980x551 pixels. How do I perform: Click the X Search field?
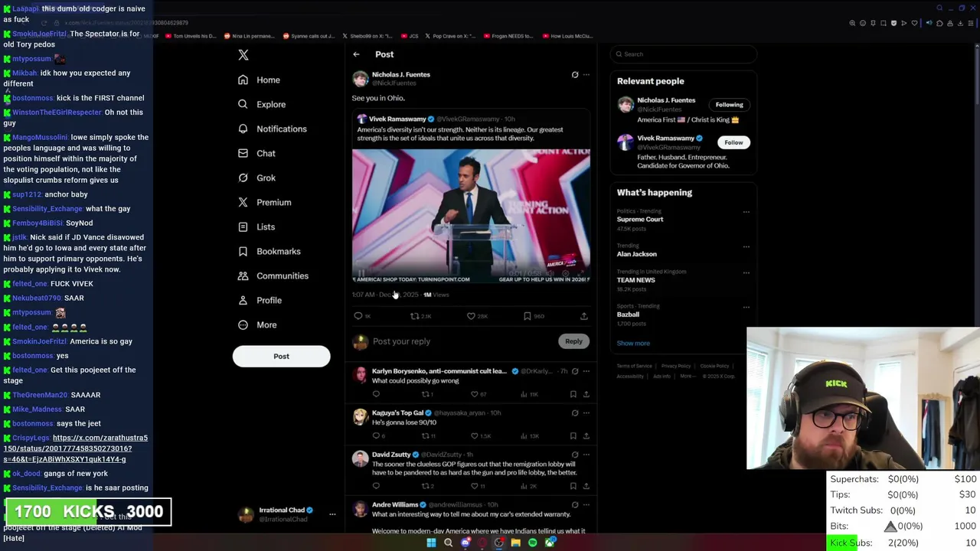684,54
